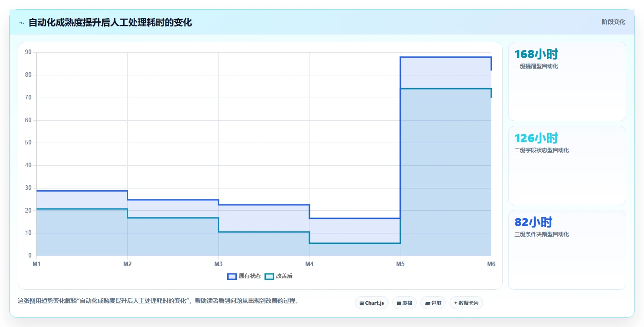Click the 50 y-axis value
The height and width of the screenshot is (327, 644).
[x=28, y=143]
